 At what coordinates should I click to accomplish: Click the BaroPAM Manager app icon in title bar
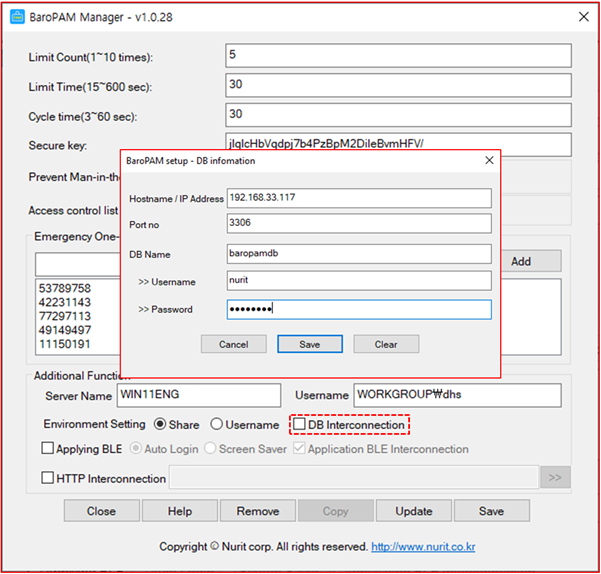click(17, 17)
